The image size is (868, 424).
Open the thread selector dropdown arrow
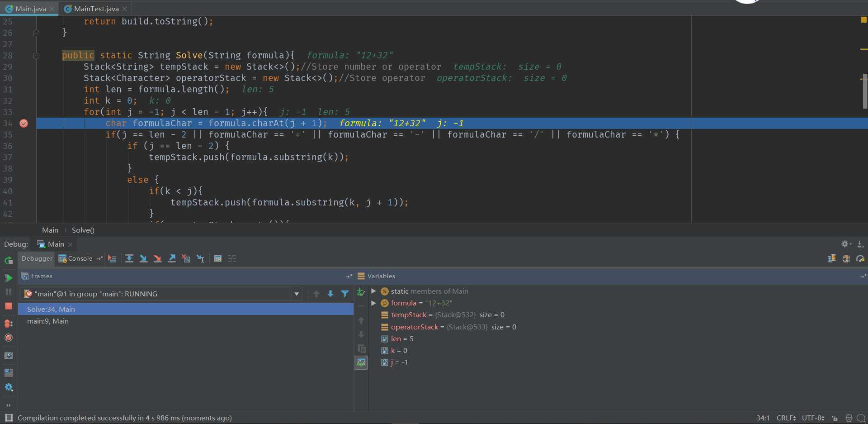click(297, 294)
